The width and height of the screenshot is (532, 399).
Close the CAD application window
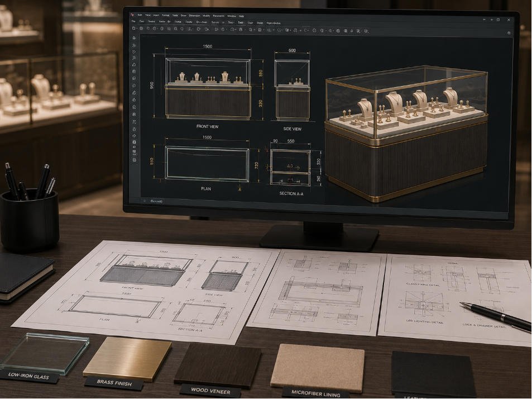pyautogui.click(x=509, y=20)
